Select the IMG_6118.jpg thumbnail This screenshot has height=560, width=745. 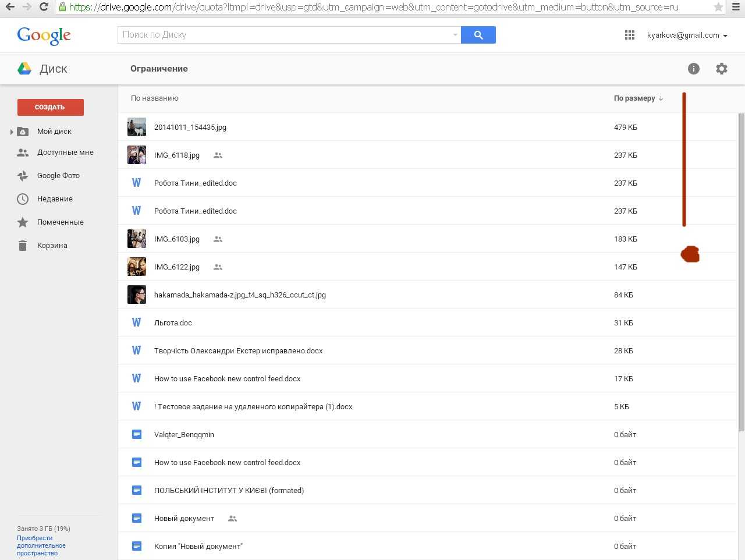pos(137,155)
